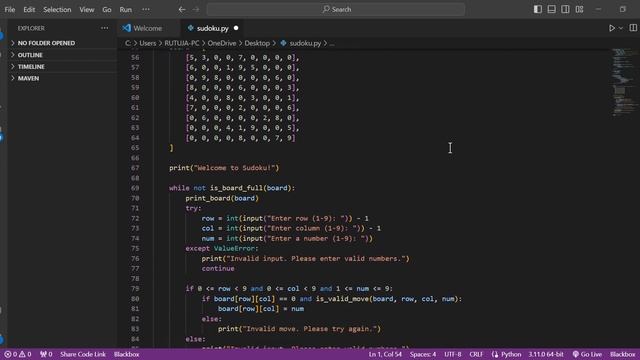This screenshot has width=640, height=360.
Task: Toggle the secondary side bar layout icon
Action: click(x=565, y=9)
